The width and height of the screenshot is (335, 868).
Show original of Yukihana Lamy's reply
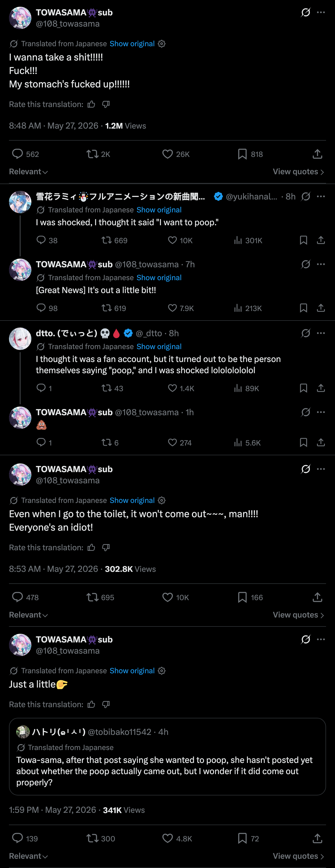[x=159, y=210]
